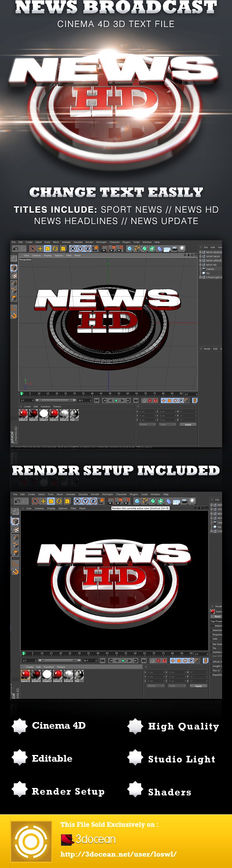Image resolution: width=232 pixels, height=868 pixels.
Task: Select the Rotate tool in upper screenshot toolbar
Action: (x=55, y=248)
